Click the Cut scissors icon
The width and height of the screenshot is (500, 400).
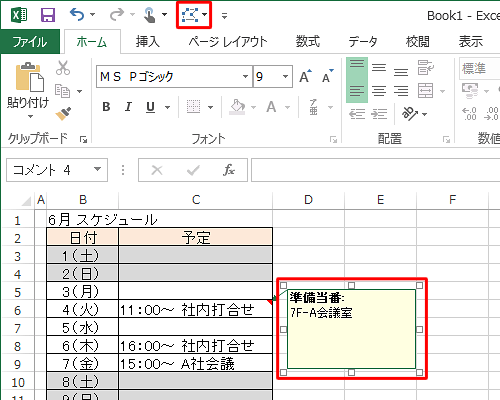coord(63,68)
